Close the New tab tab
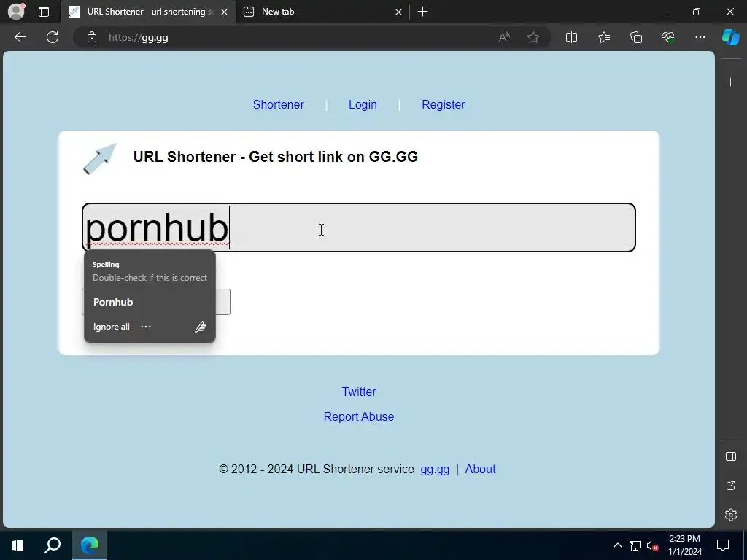Screen dimensions: 747x560 (398, 12)
